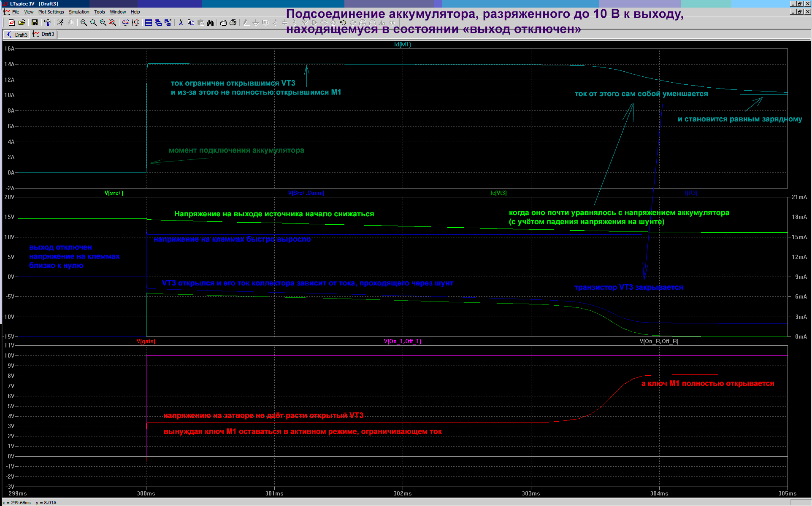
Task: Click the Open file folder icon
Action: 22,22
